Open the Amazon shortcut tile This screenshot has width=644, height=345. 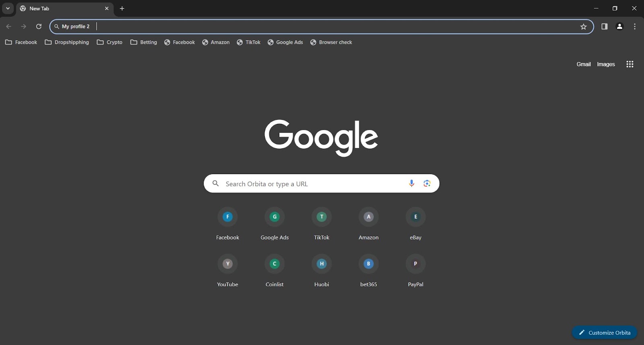369,224
